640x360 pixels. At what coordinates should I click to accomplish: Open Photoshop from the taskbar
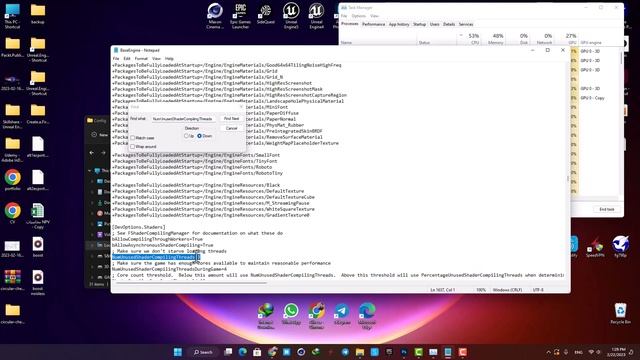tap(404, 352)
